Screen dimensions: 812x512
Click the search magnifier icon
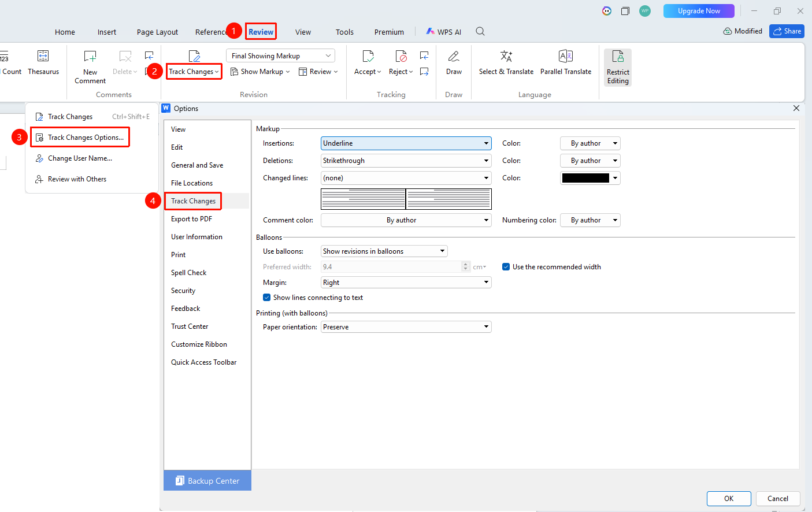click(480, 31)
